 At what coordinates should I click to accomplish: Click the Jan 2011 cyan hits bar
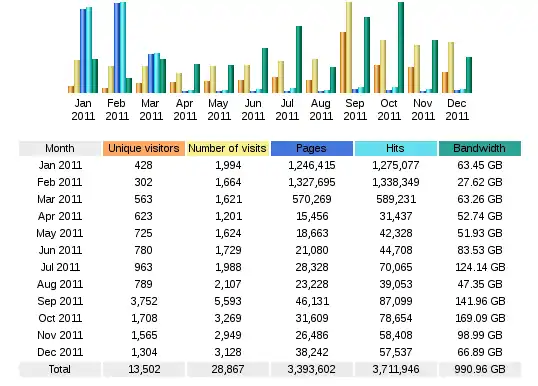[x=89, y=50]
